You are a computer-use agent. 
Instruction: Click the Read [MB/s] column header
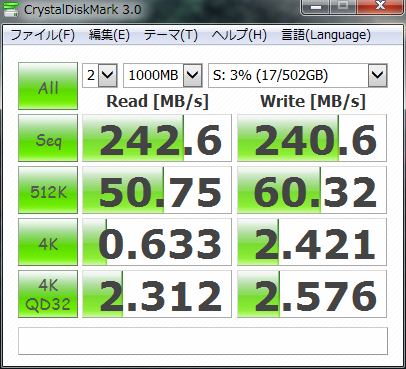(157, 101)
